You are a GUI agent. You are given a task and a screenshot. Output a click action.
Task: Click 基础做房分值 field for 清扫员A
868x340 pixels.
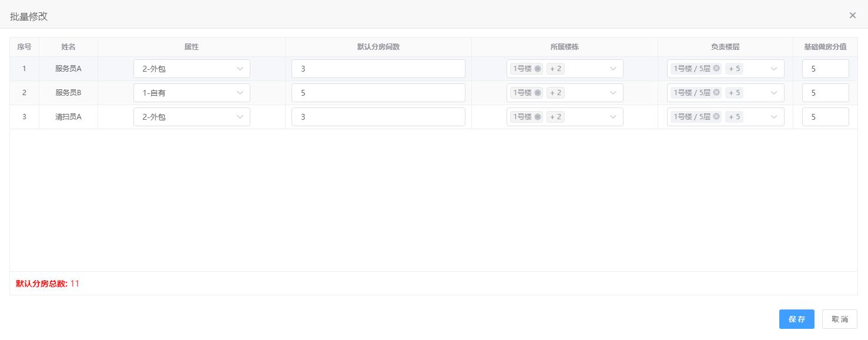[825, 117]
